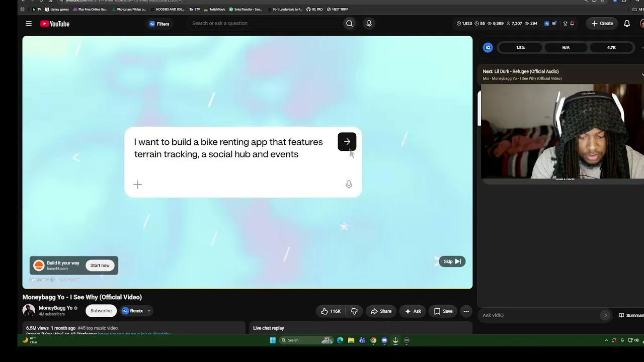The width and height of the screenshot is (644, 362).
Task: Open File Explorer from taskbar
Action: 351,340
